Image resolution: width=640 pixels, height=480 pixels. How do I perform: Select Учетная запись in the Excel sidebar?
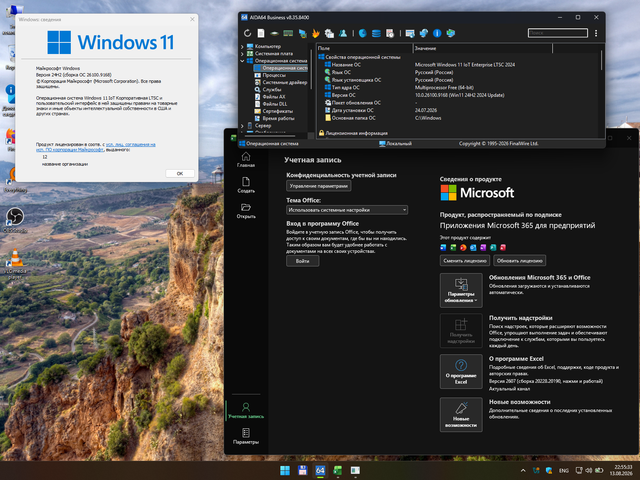click(246, 411)
